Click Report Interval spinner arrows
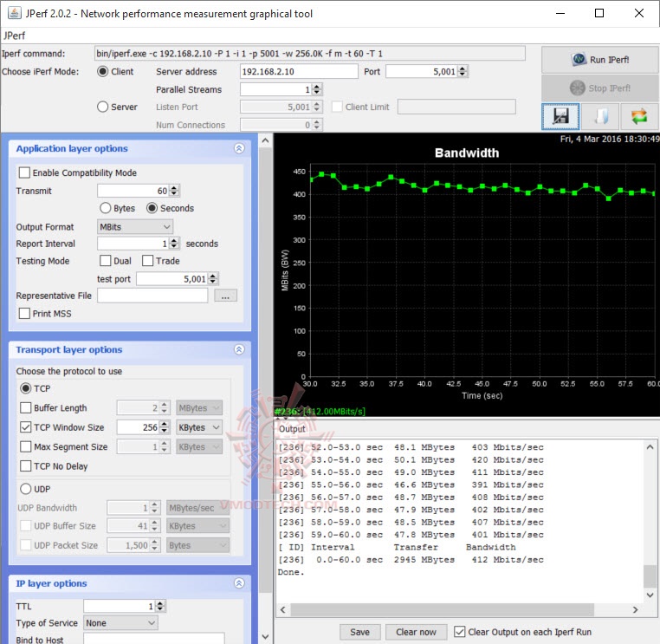Image resolution: width=660 pixels, height=644 pixels. (x=174, y=244)
